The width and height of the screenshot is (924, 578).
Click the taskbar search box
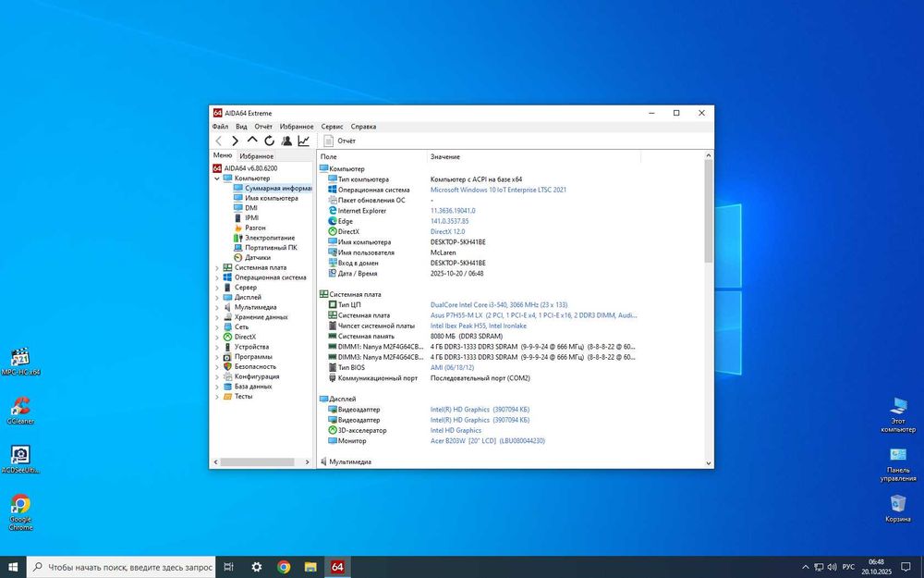(121, 567)
